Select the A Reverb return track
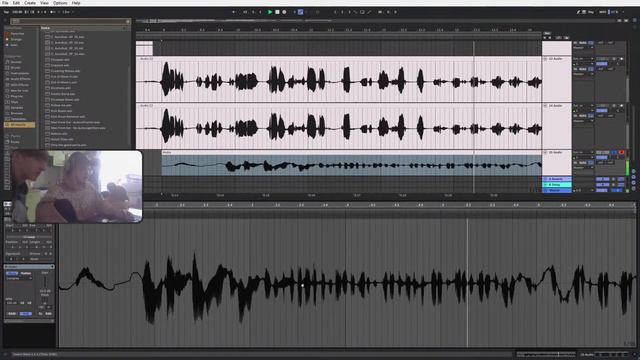Viewport: 640px width, 360px height. point(557,179)
